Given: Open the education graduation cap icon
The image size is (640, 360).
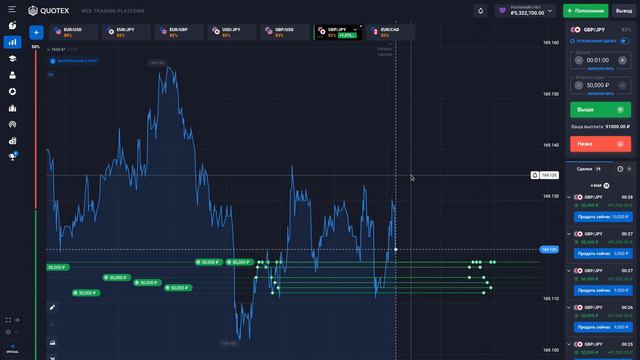Looking at the screenshot, I should pyautogui.click(x=12, y=59).
